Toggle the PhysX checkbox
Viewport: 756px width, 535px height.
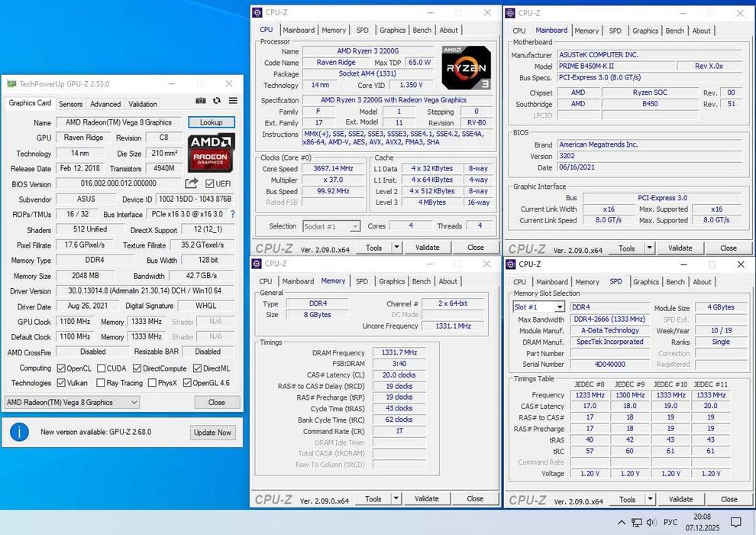(x=153, y=383)
